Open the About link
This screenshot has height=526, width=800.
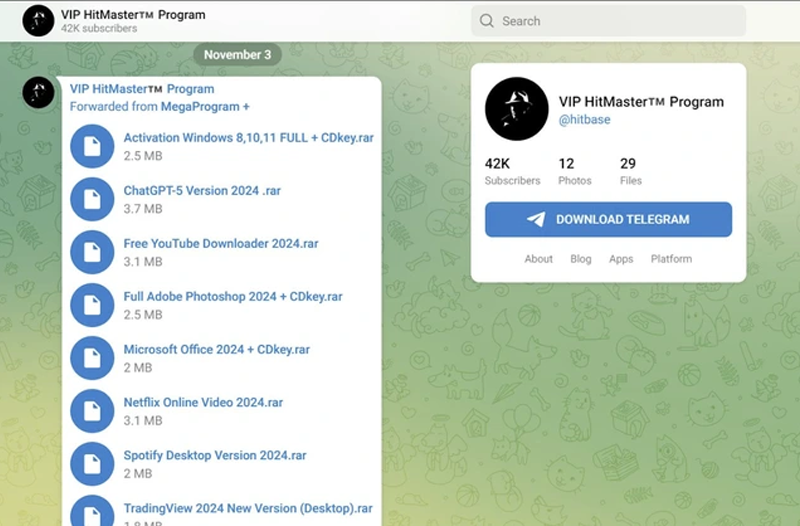(x=538, y=259)
